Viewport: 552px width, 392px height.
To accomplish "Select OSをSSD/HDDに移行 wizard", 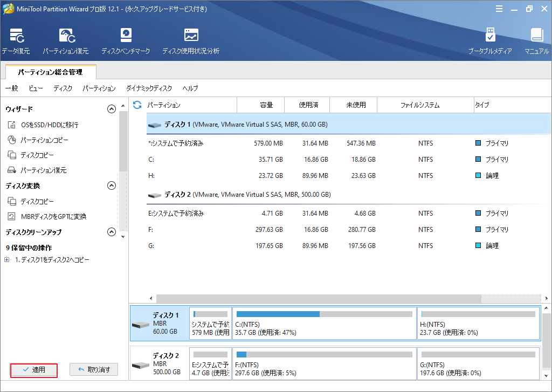I will click(x=42, y=124).
